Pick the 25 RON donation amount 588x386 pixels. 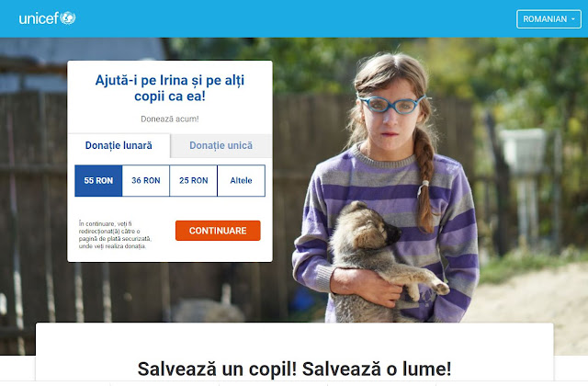[x=194, y=180]
